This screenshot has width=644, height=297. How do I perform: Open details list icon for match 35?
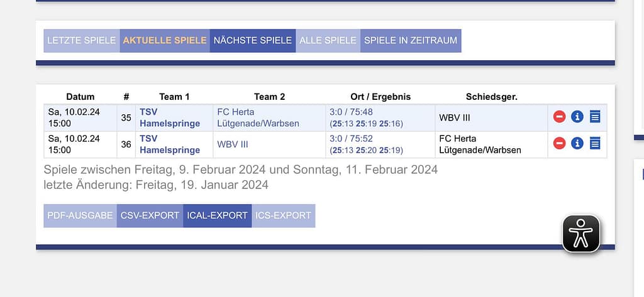click(x=595, y=117)
